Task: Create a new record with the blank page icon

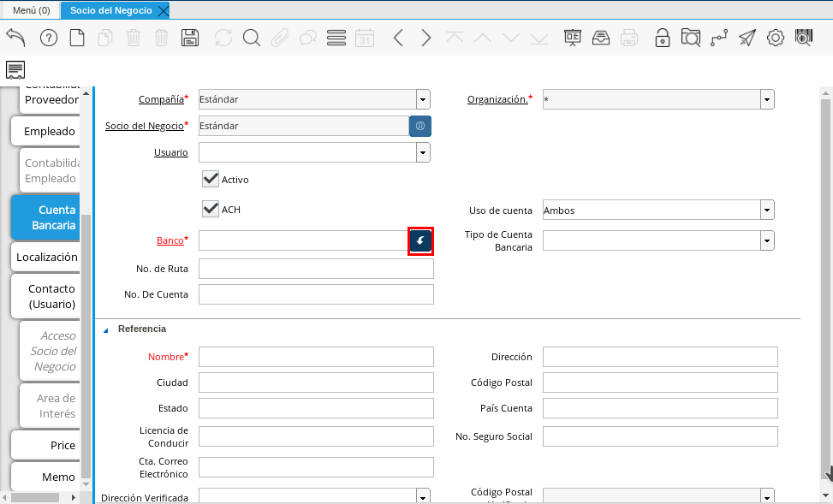Action: [77, 38]
